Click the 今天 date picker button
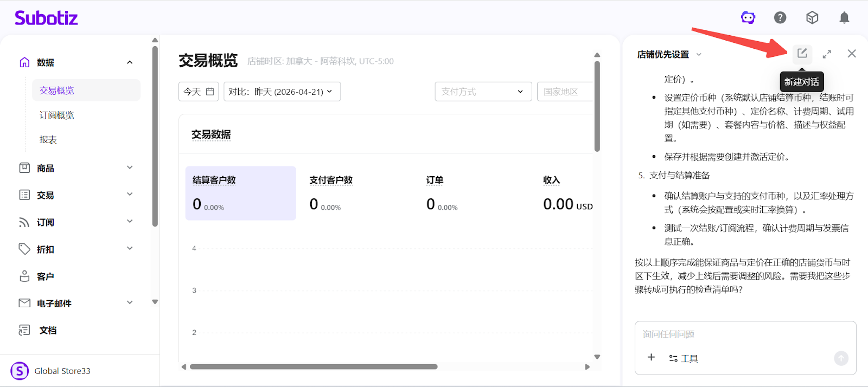The height and width of the screenshot is (387, 868). point(198,92)
